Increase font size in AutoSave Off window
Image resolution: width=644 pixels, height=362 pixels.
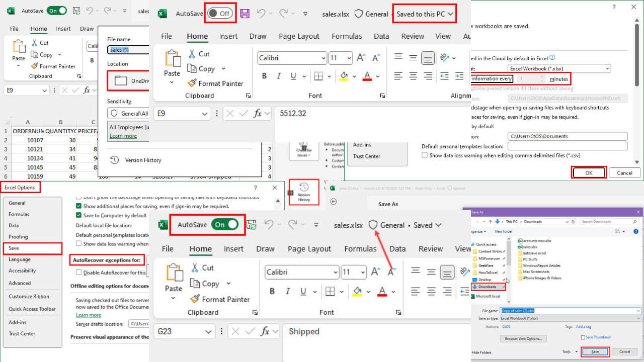361,58
